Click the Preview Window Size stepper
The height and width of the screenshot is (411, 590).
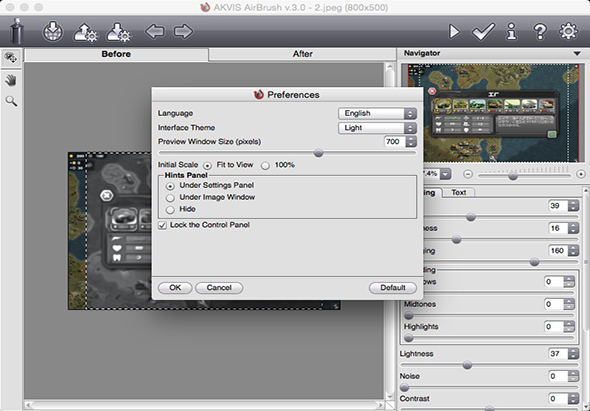(411, 142)
